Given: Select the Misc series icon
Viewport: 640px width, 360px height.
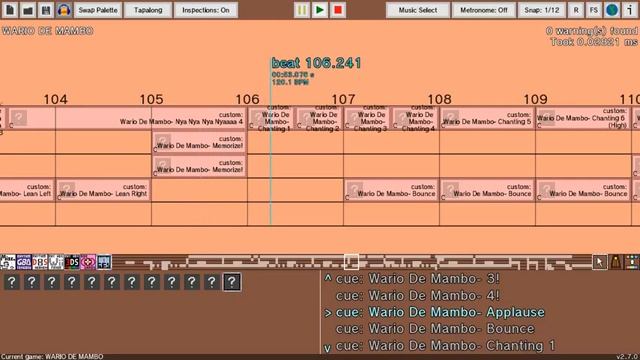Looking at the screenshot, I should pos(8,262).
